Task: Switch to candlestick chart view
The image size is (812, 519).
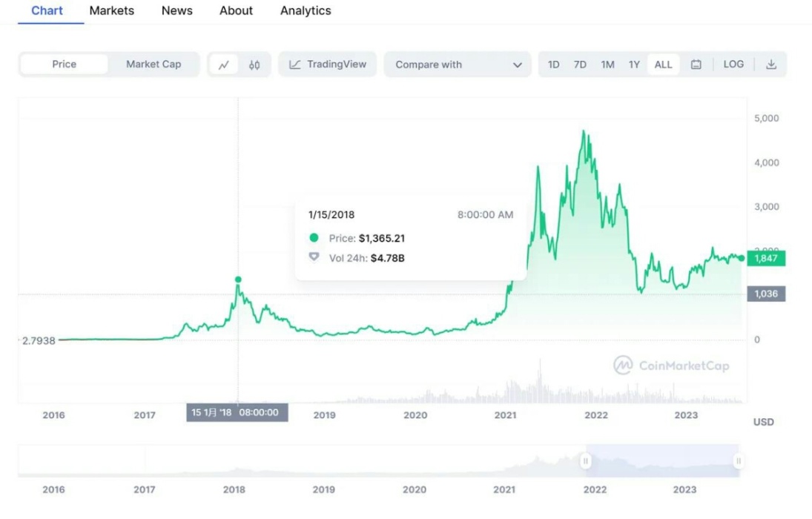Action: pyautogui.click(x=254, y=65)
